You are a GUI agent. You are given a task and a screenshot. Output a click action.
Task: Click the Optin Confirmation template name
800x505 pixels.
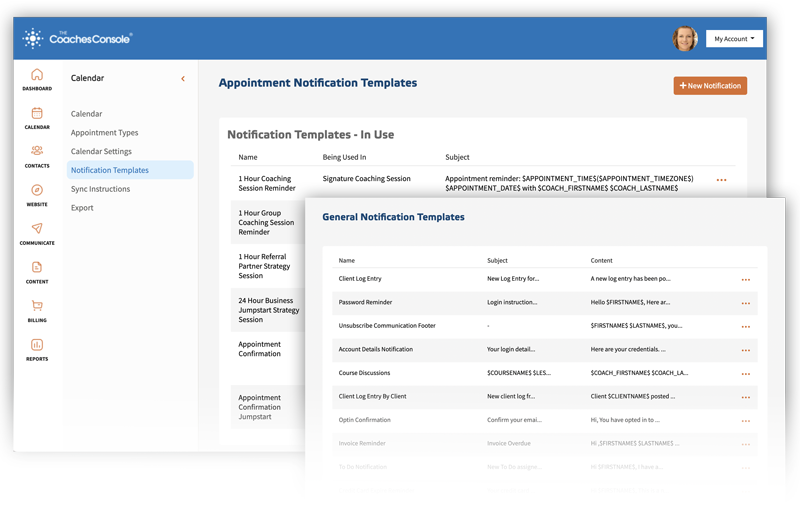(x=364, y=420)
